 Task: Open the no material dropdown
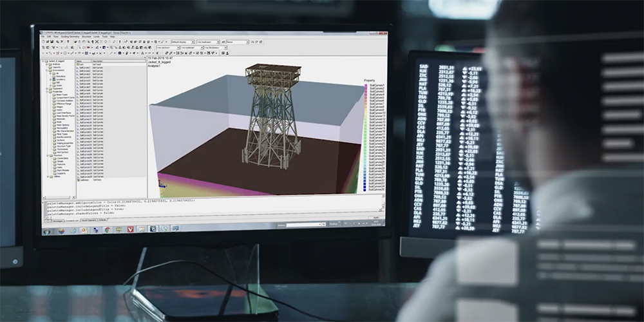click(x=192, y=48)
